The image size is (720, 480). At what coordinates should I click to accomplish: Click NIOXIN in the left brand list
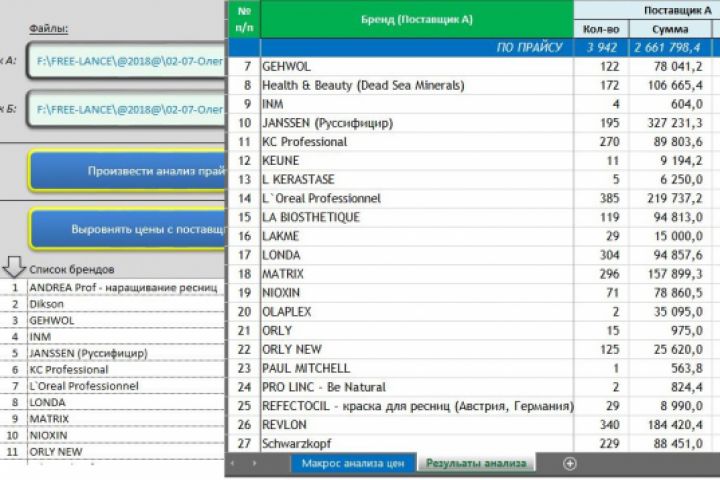[126, 435]
